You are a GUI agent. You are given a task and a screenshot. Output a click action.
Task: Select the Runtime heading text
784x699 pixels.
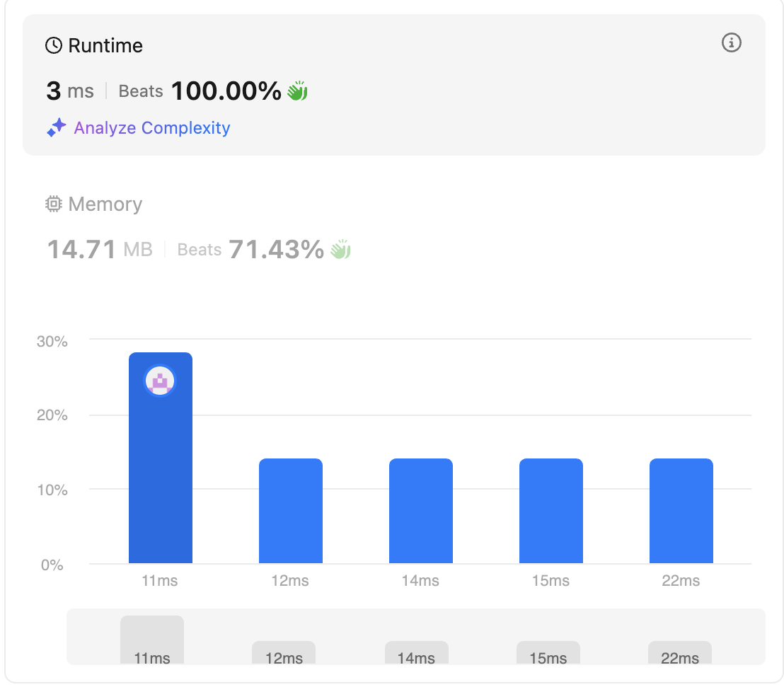[105, 46]
